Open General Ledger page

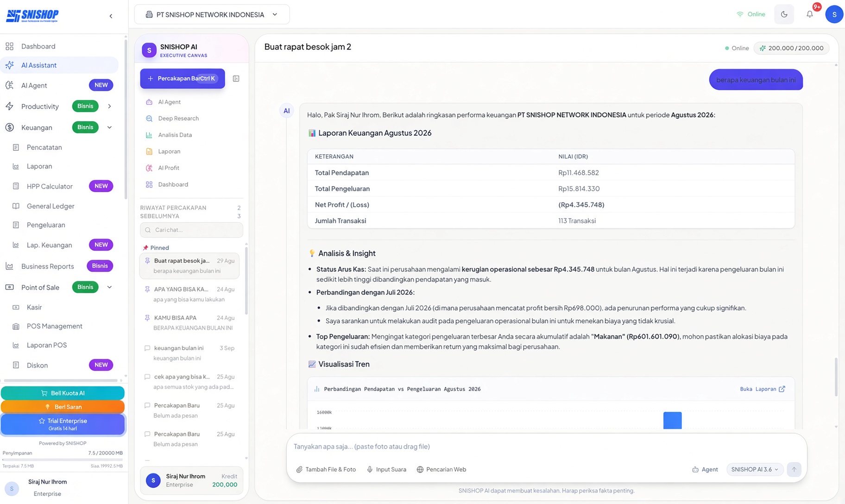click(x=63, y=206)
